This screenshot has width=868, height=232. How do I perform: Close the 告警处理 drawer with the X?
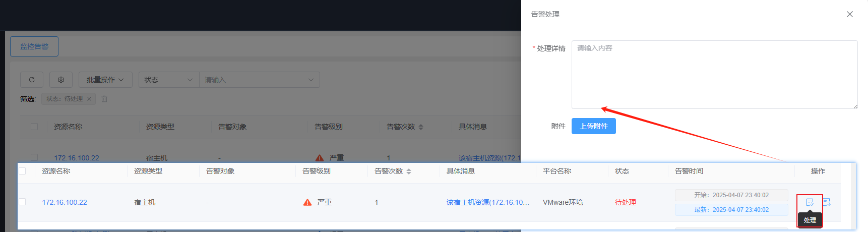[x=850, y=14]
